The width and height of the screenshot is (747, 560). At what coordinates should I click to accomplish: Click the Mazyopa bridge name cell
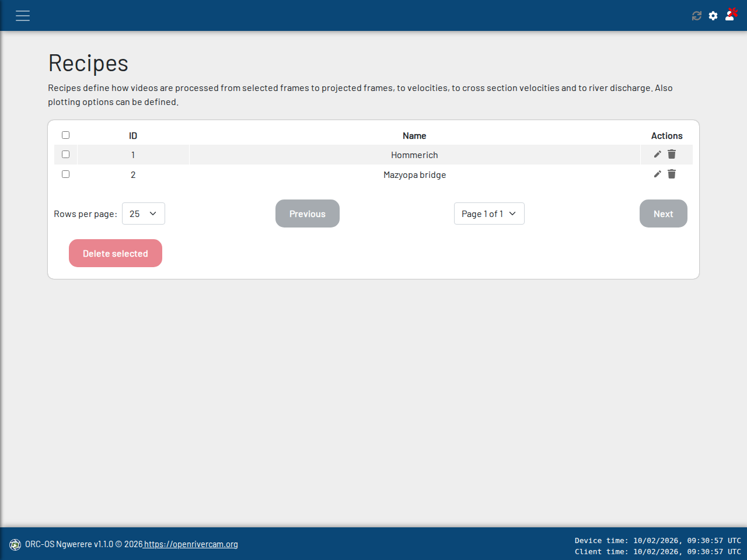coord(414,174)
